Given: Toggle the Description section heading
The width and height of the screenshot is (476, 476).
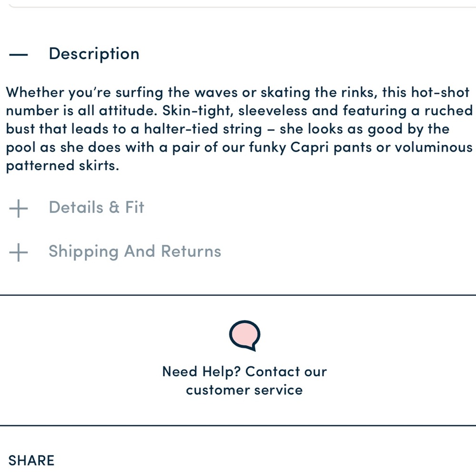Looking at the screenshot, I should coord(94,54).
